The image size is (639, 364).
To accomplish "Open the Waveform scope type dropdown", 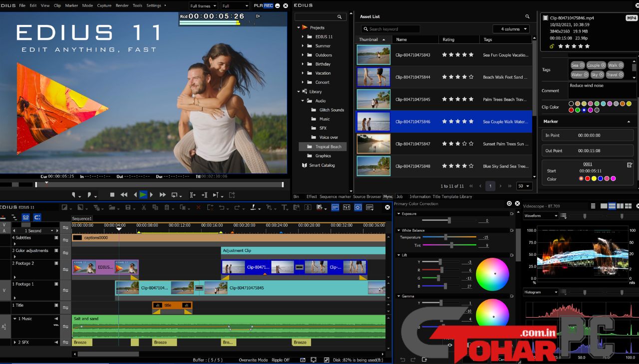I will point(541,216).
